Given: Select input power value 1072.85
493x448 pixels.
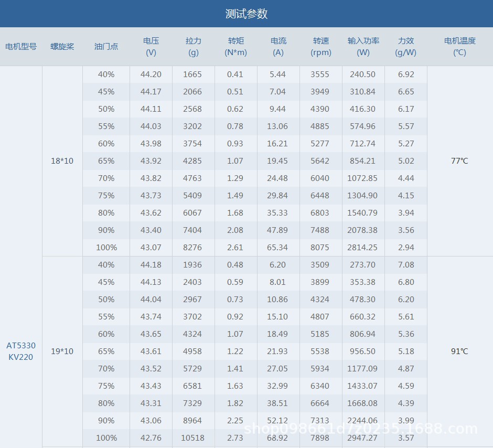Looking at the screenshot, I should [362, 178].
